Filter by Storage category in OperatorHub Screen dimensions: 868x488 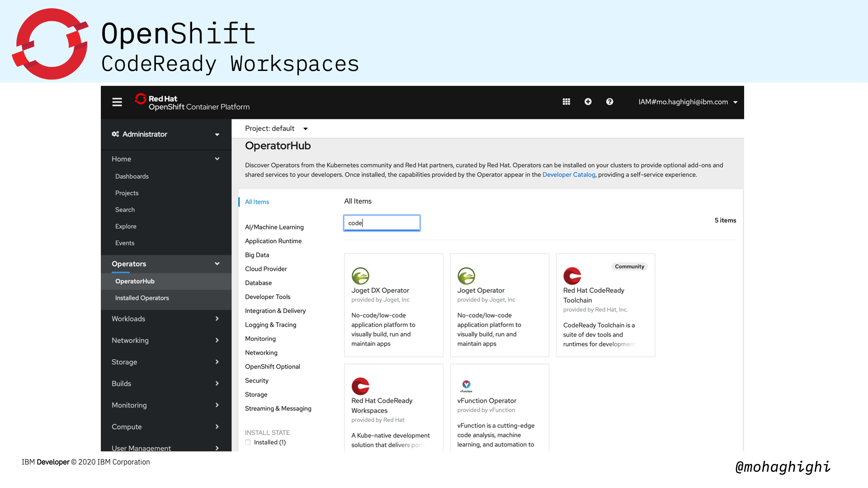click(x=256, y=395)
